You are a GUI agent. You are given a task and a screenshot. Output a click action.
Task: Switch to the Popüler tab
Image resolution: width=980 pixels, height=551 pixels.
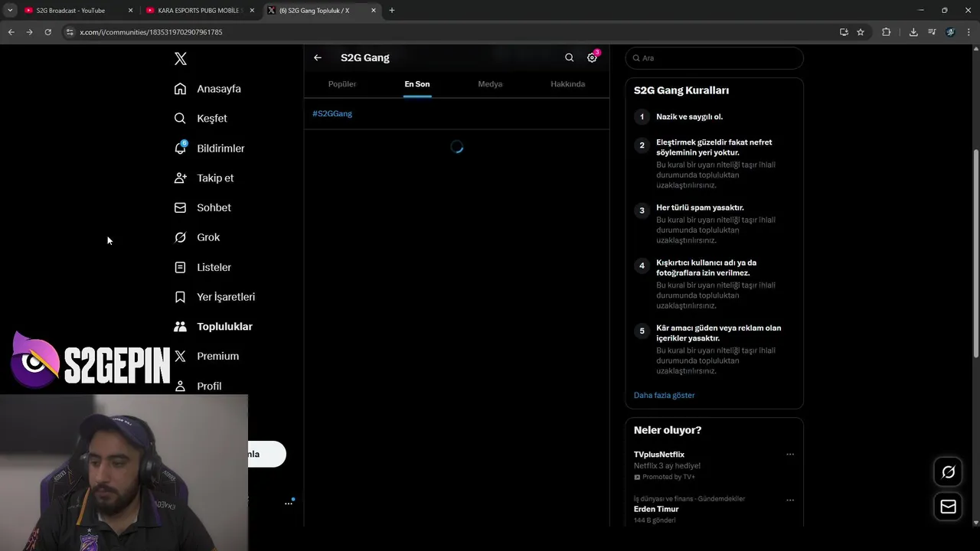[x=342, y=84]
